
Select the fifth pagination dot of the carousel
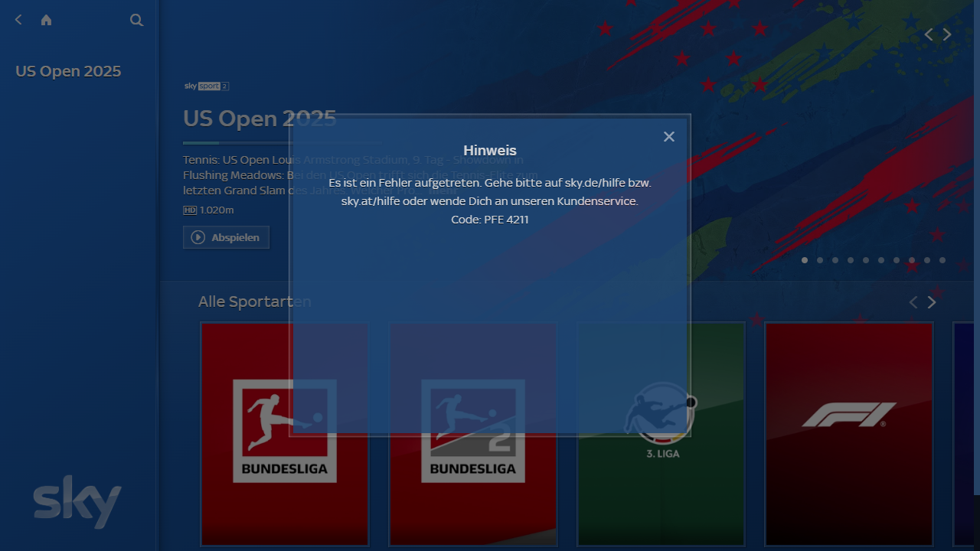pyautogui.click(x=866, y=260)
